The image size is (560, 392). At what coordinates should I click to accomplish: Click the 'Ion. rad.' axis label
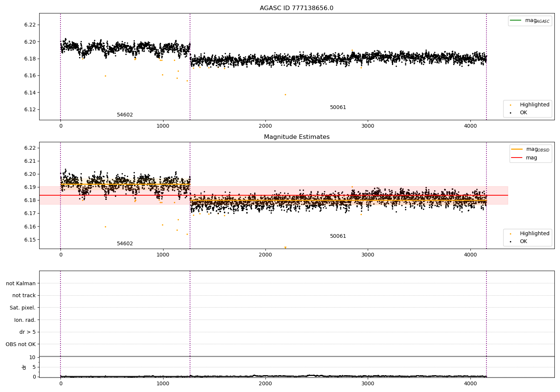(x=25, y=320)
